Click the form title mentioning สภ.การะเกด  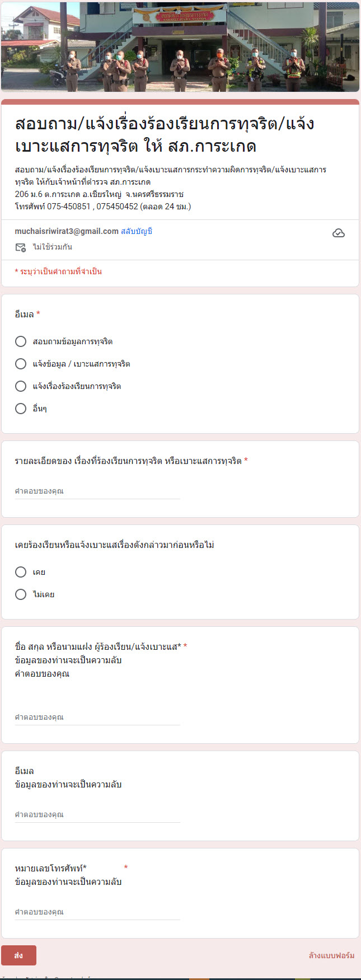(165, 135)
